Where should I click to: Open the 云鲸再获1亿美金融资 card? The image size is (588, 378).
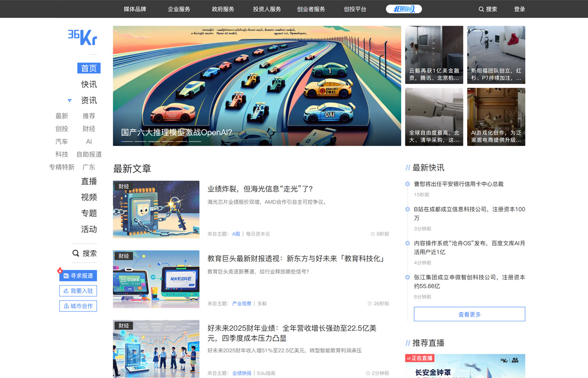point(434,55)
